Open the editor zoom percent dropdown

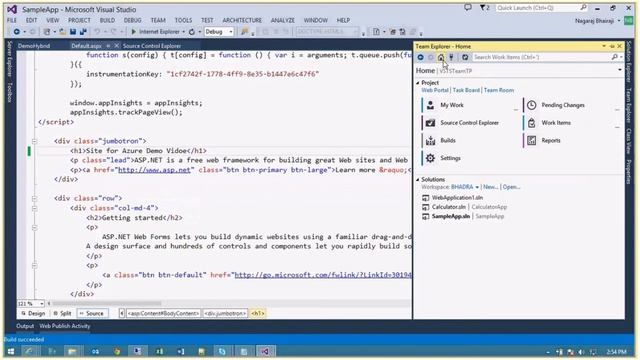[41, 304]
